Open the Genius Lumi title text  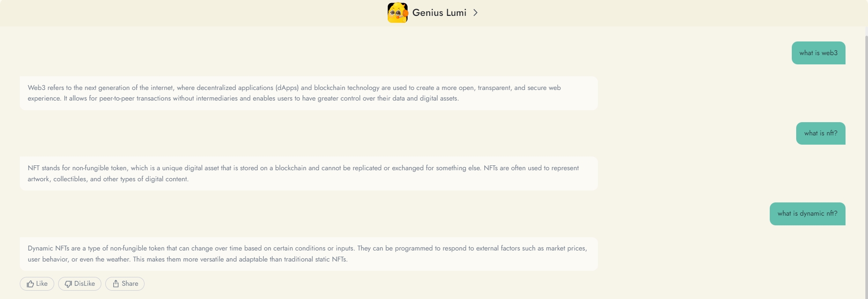point(439,13)
